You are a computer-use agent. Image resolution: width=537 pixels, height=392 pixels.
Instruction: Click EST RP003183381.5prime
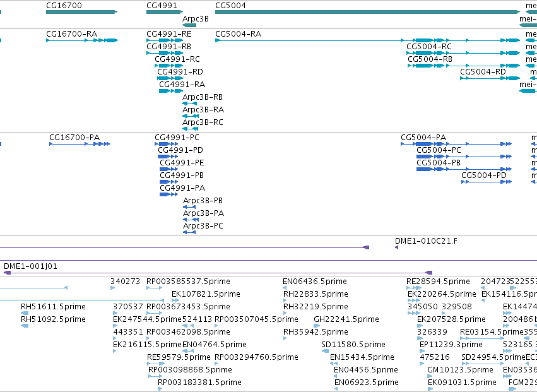pos(160,389)
